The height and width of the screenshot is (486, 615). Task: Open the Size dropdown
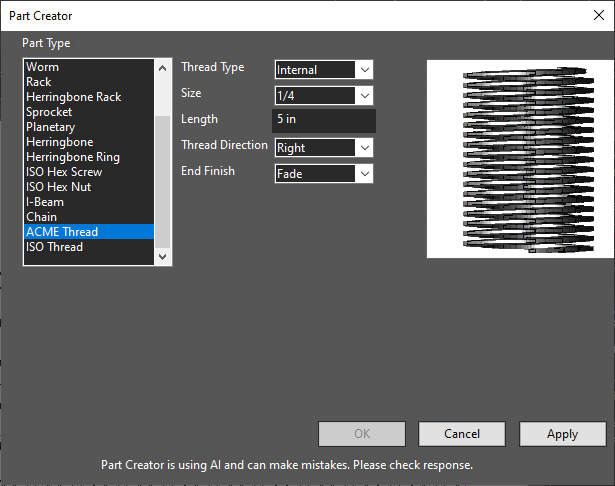pos(324,96)
